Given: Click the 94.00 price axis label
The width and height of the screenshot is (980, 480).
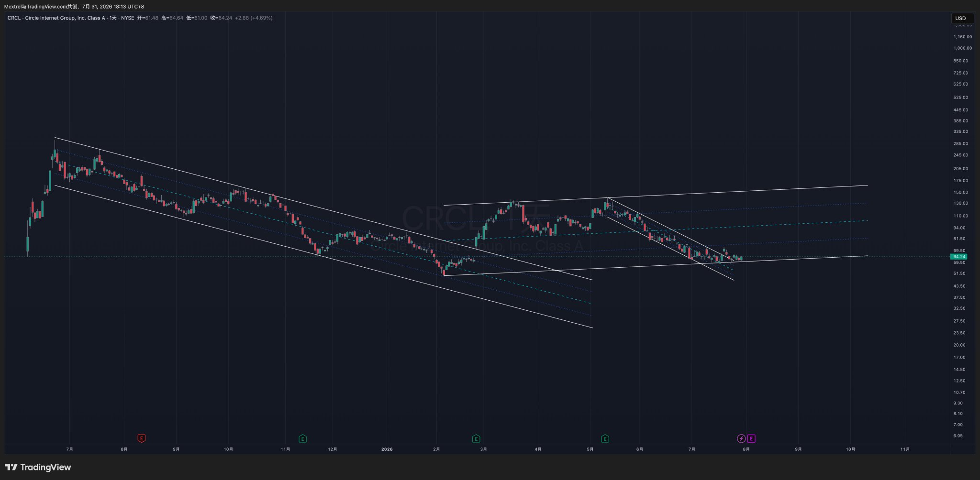Looking at the screenshot, I should [x=959, y=228].
